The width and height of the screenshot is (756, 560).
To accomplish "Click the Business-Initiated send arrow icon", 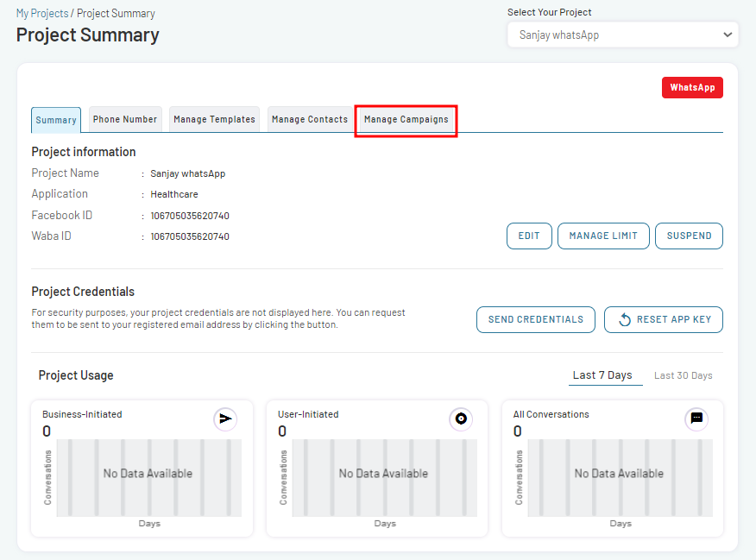I will click(225, 418).
